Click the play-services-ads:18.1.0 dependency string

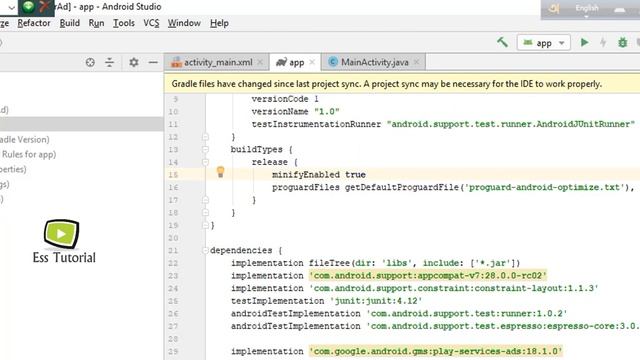pyautogui.click(x=436, y=351)
